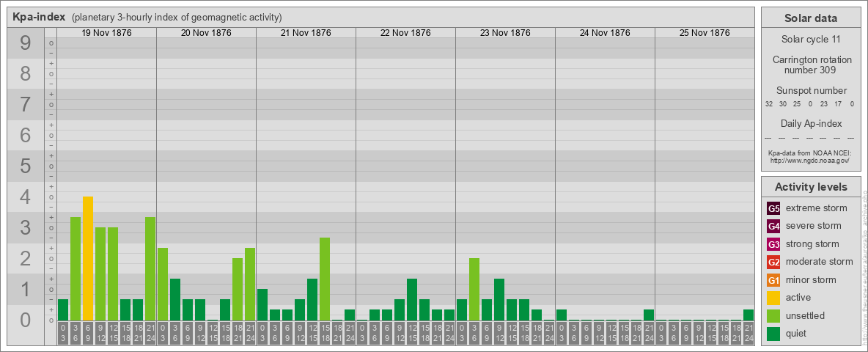
Task: Click the 0-3 time slot label under 19 Nov
Action: coord(63,334)
